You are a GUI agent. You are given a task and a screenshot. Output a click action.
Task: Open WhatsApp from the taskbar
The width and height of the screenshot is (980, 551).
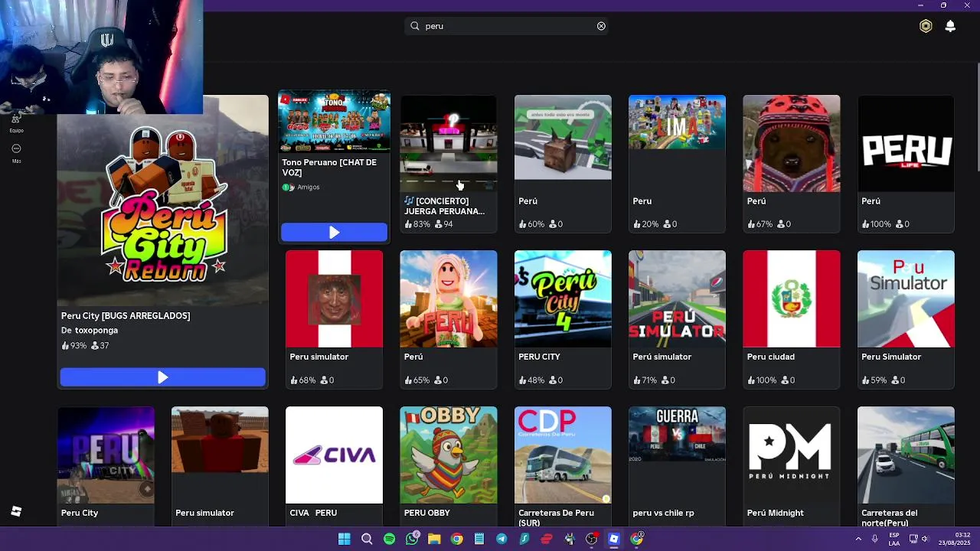coord(412,539)
